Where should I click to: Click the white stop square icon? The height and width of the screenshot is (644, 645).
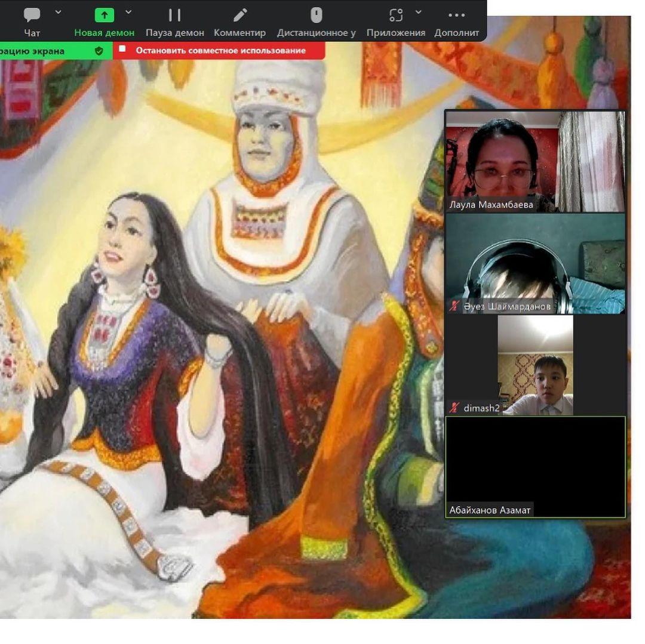pyautogui.click(x=122, y=49)
